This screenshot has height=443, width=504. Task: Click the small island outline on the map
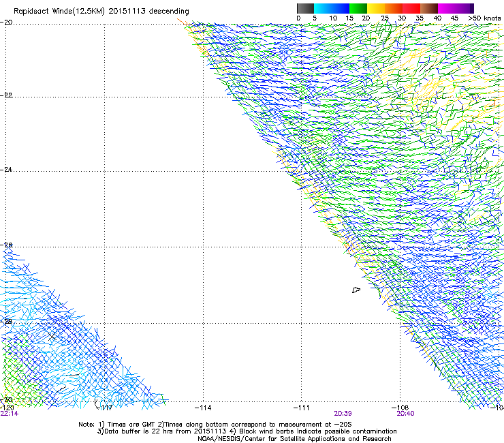356,290
